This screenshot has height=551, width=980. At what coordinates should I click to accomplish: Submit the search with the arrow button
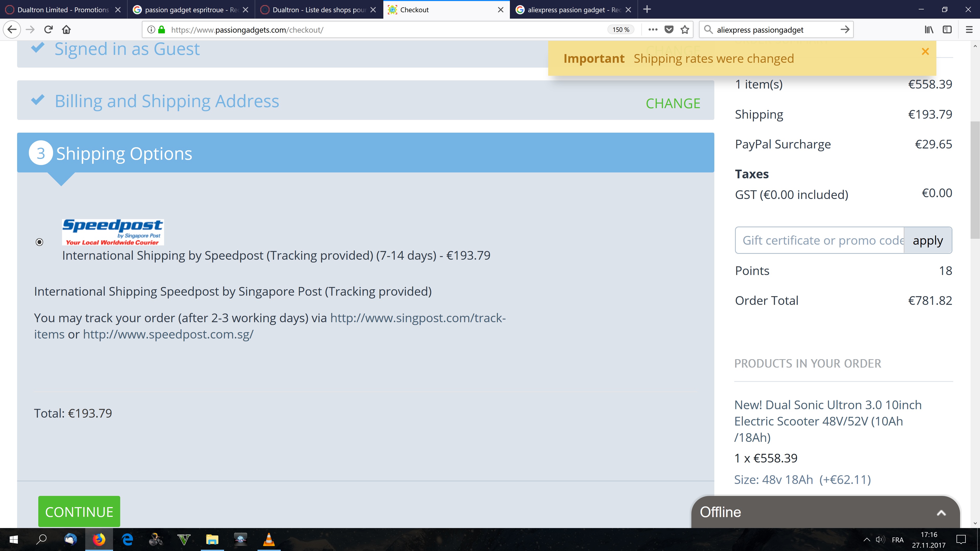[845, 30]
